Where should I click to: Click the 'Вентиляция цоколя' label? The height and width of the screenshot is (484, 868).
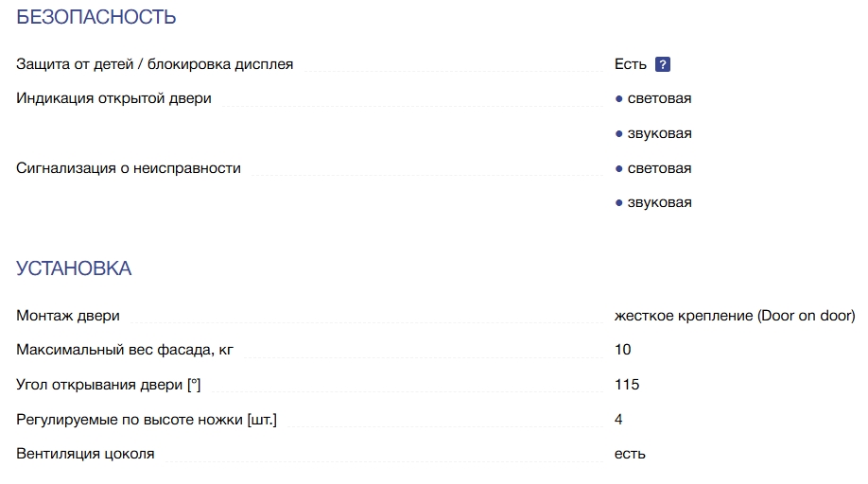pos(85,454)
